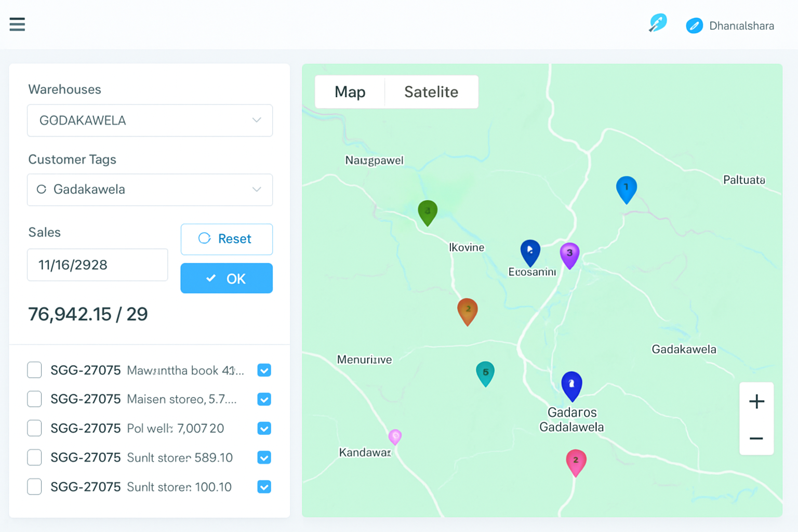Confirm filters with the OK button

[227, 278]
